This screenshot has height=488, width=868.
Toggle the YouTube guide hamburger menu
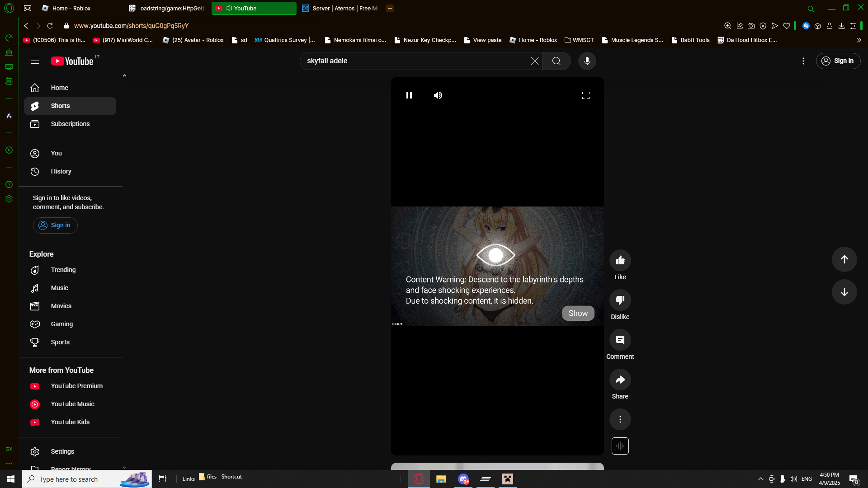(x=35, y=61)
